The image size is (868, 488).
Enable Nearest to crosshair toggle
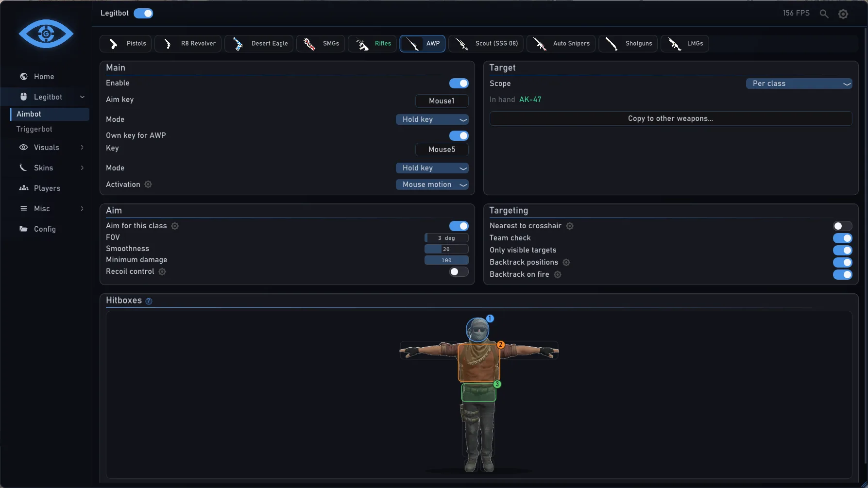click(842, 226)
